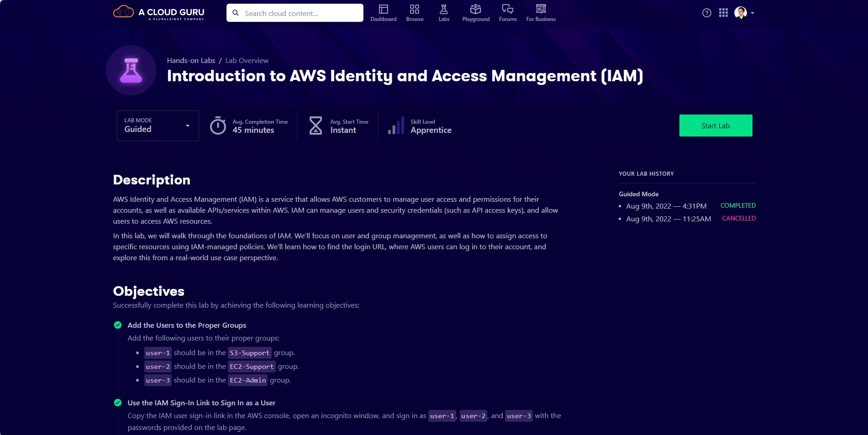This screenshot has width=868, height=435.
Task: Click the Aug 9th 11:25AM history entry
Action: pos(668,219)
